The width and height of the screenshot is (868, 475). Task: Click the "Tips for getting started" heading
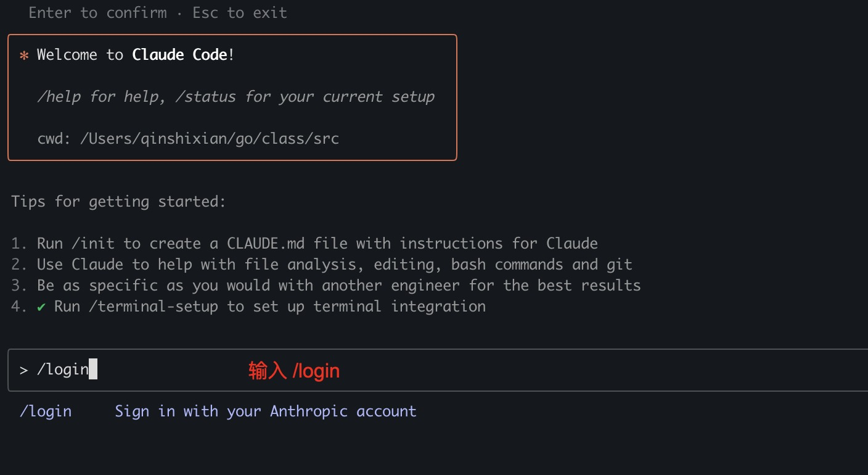(119, 202)
